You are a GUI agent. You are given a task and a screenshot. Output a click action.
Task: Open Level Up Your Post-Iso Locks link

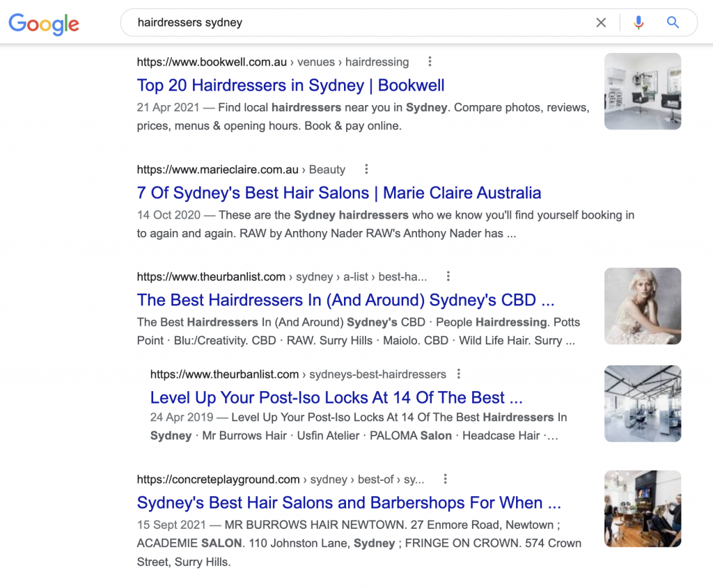[x=336, y=397]
